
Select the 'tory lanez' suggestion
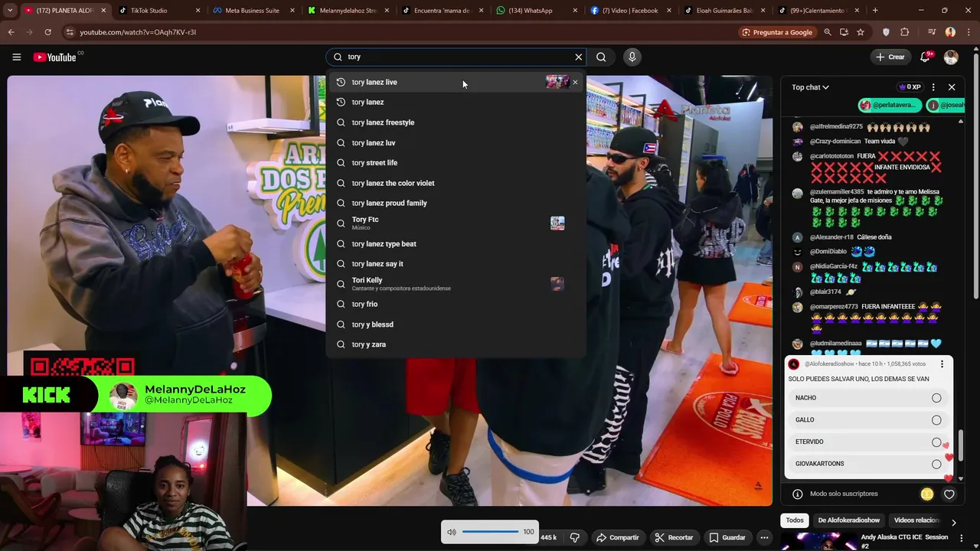pyautogui.click(x=456, y=102)
